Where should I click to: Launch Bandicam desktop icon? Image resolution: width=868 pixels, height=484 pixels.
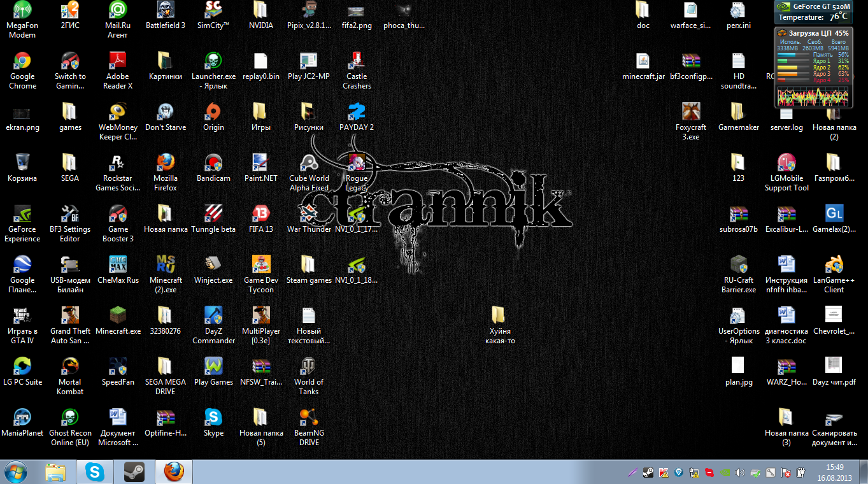(x=213, y=168)
